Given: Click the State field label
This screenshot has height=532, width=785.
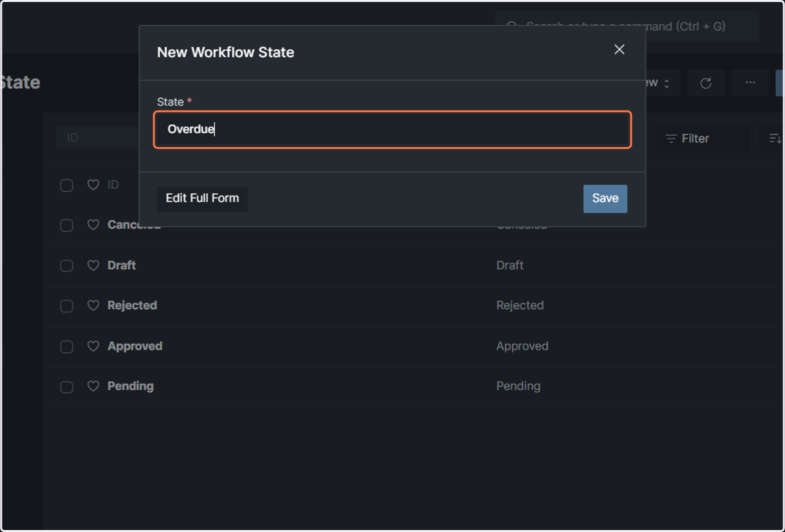Looking at the screenshot, I should coord(171,102).
